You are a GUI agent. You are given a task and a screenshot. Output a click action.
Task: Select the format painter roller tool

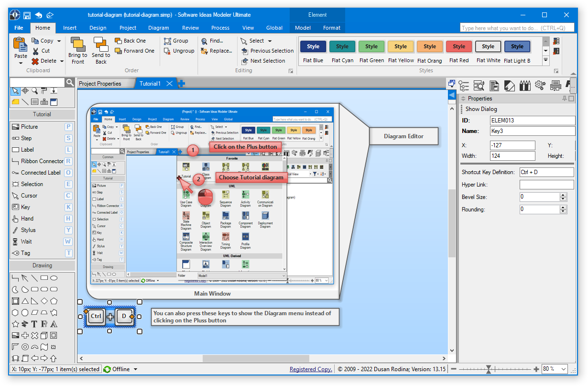44,91
